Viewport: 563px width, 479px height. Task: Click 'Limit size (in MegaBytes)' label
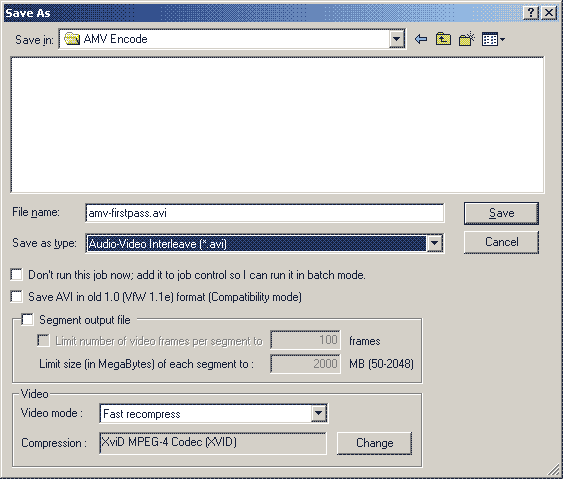point(146,364)
